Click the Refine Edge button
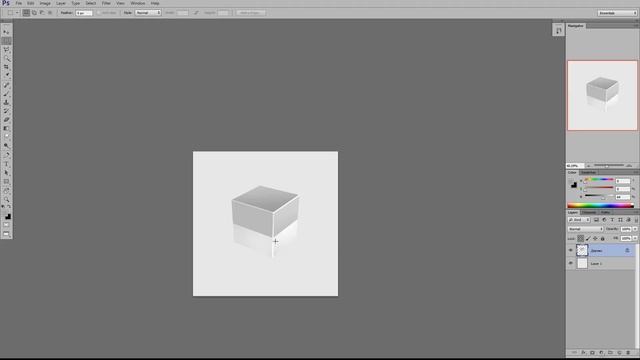This screenshot has width=640, height=360. tap(251, 13)
